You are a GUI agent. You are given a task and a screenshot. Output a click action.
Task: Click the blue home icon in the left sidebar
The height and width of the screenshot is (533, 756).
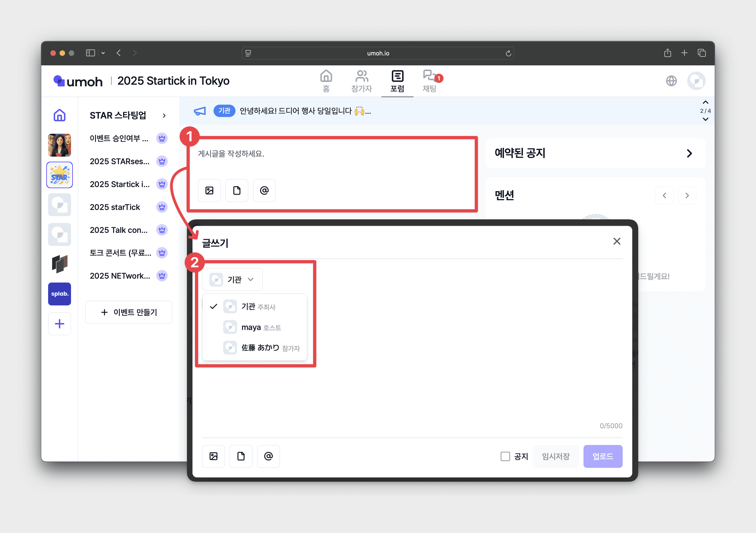coord(60,115)
